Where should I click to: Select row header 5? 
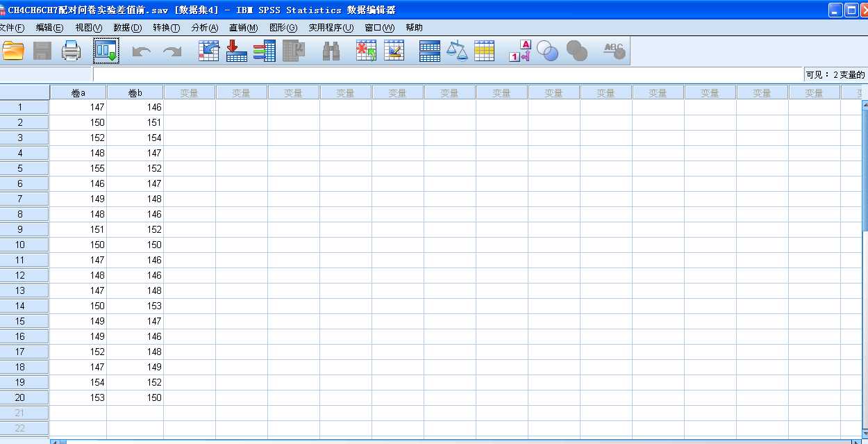(x=24, y=168)
